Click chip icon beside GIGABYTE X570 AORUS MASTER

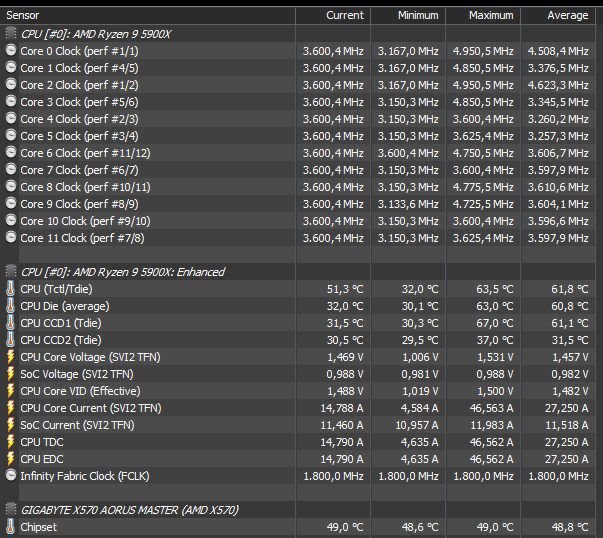[x=11, y=510]
